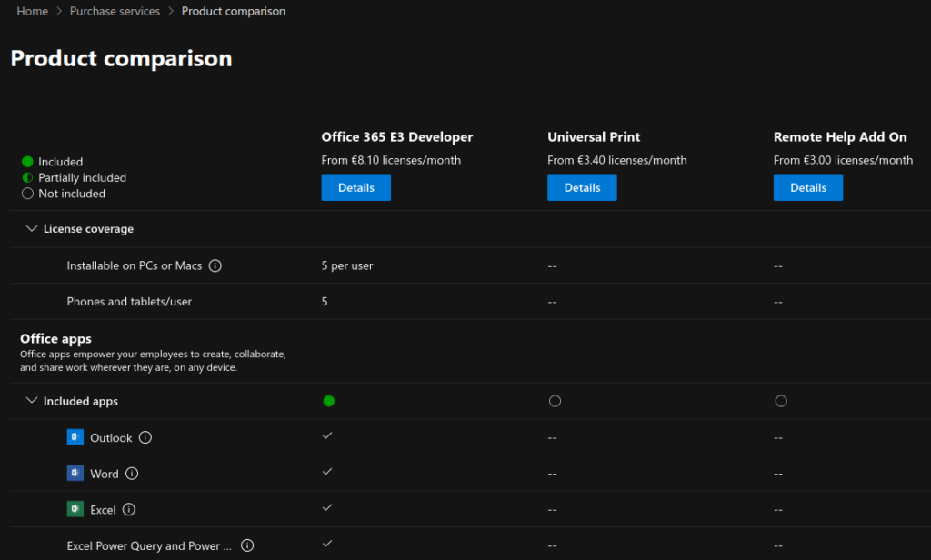Click the half-green Partially included legend dot
931x560 pixels.
pyautogui.click(x=27, y=177)
